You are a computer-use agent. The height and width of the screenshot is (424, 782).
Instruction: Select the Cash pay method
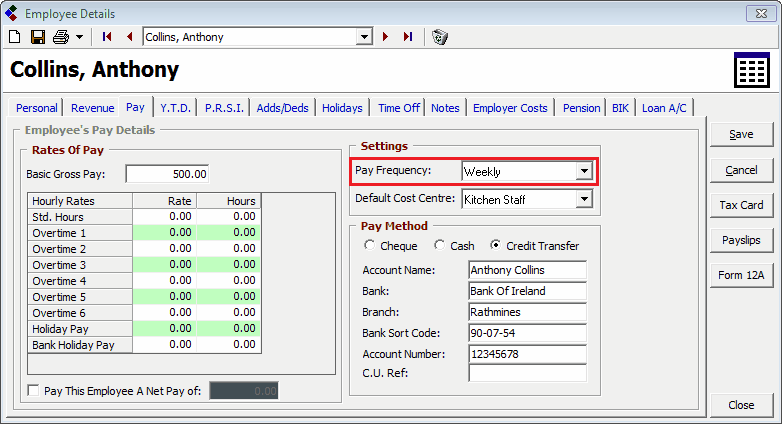click(439, 246)
